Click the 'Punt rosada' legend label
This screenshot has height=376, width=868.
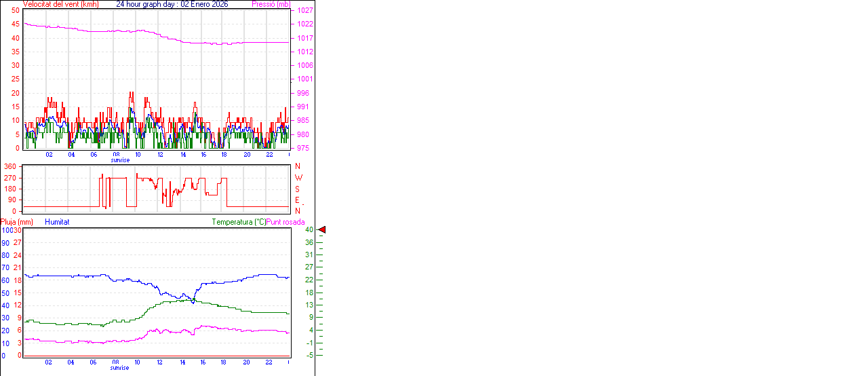285,222
